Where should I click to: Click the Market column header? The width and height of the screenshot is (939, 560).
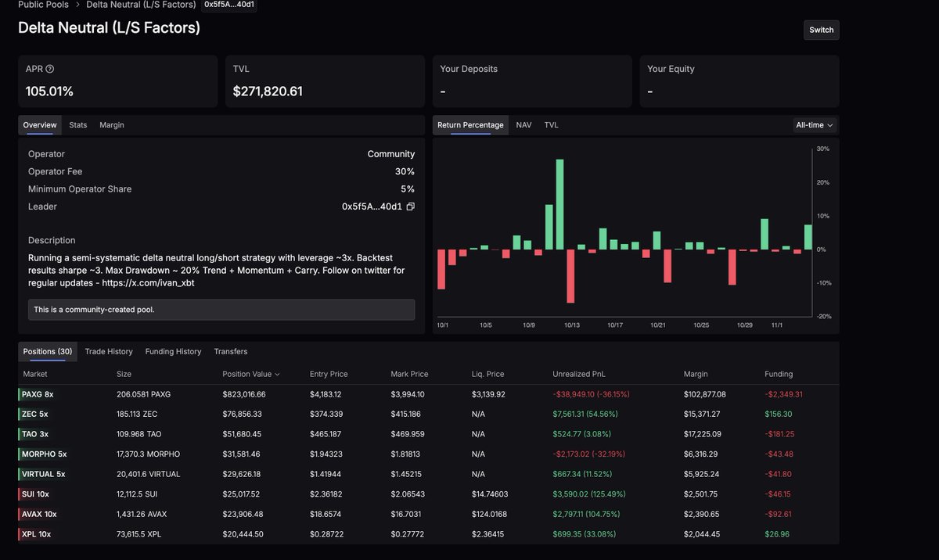coord(35,374)
